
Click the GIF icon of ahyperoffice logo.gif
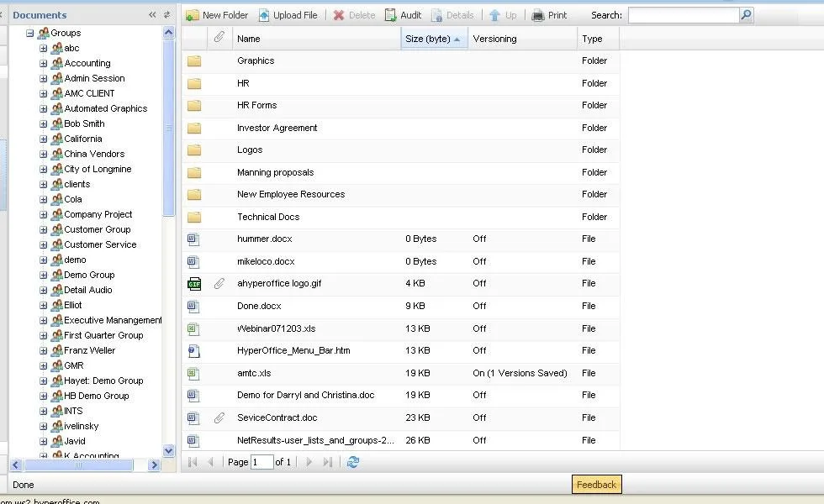tap(194, 284)
